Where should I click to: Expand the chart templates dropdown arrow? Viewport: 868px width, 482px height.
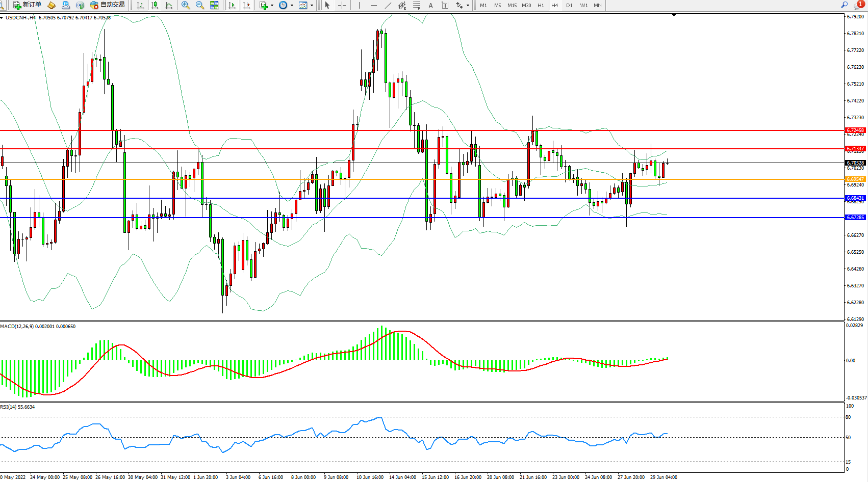312,5
